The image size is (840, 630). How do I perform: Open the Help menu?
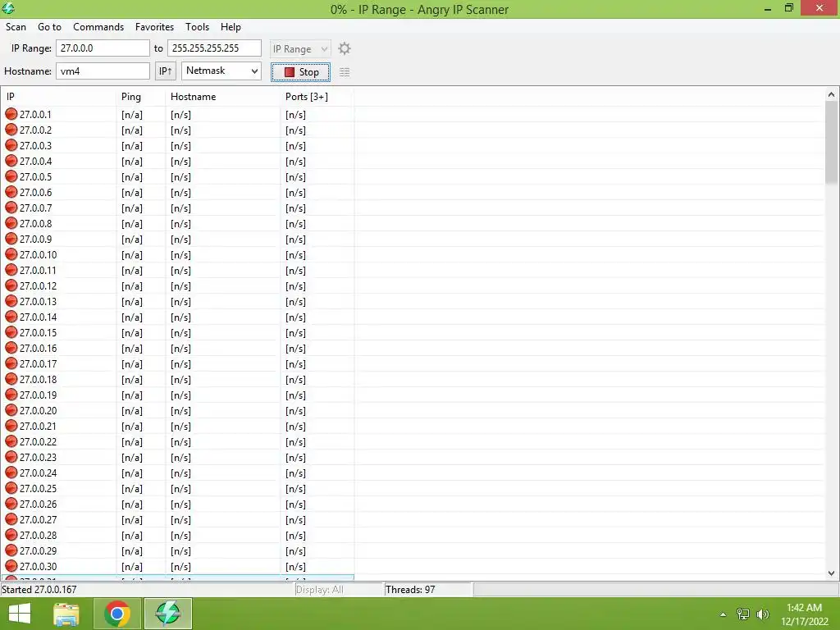tap(231, 27)
